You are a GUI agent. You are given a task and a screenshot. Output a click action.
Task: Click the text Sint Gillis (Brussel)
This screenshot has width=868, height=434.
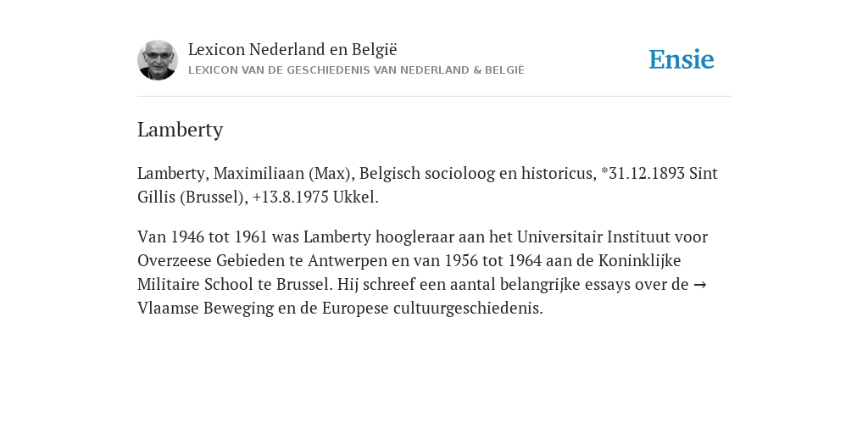tap(427, 185)
